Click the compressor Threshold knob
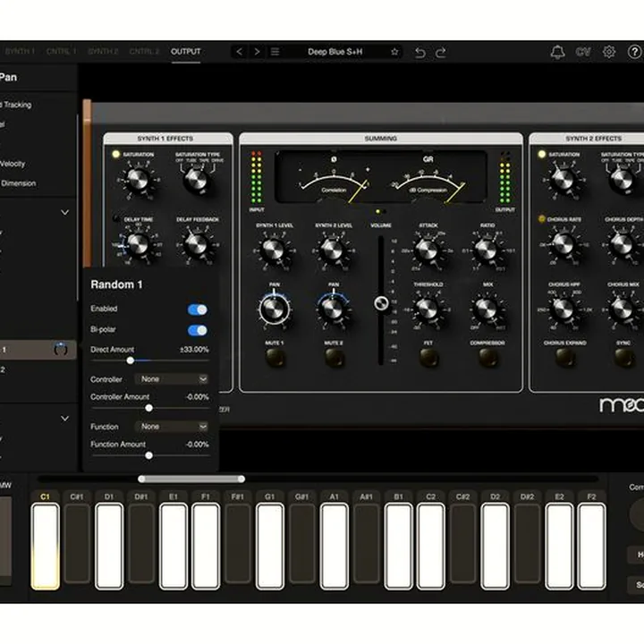The image size is (644, 644). click(x=428, y=309)
